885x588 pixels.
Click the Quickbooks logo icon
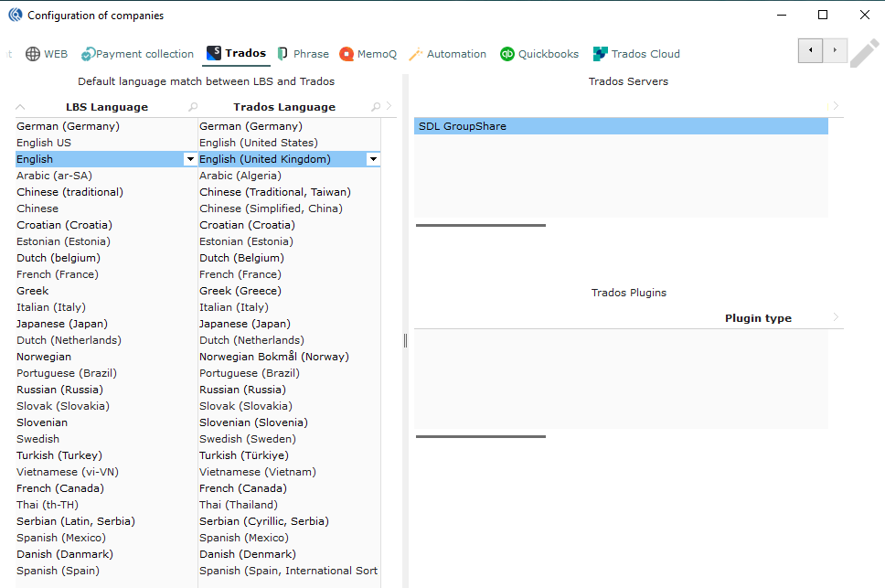(x=507, y=54)
